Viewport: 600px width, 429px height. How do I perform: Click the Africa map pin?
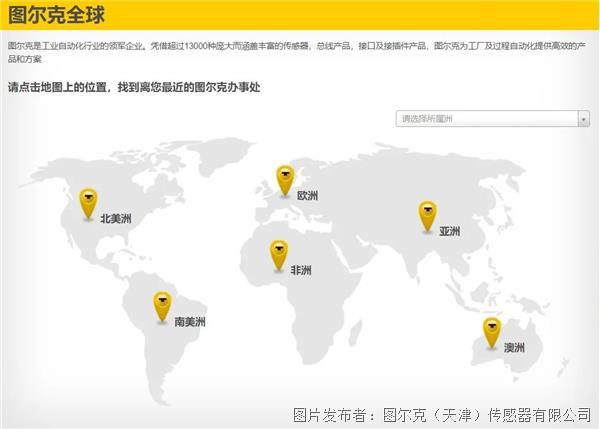(279, 256)
